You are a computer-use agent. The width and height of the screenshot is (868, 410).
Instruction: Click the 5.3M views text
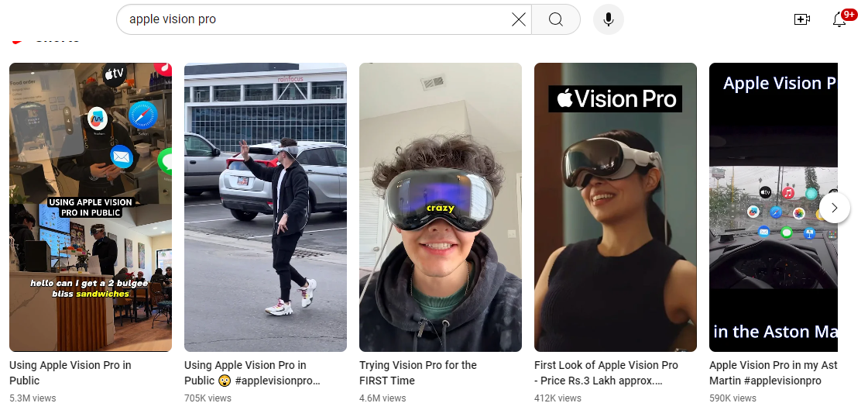point(33,398)
